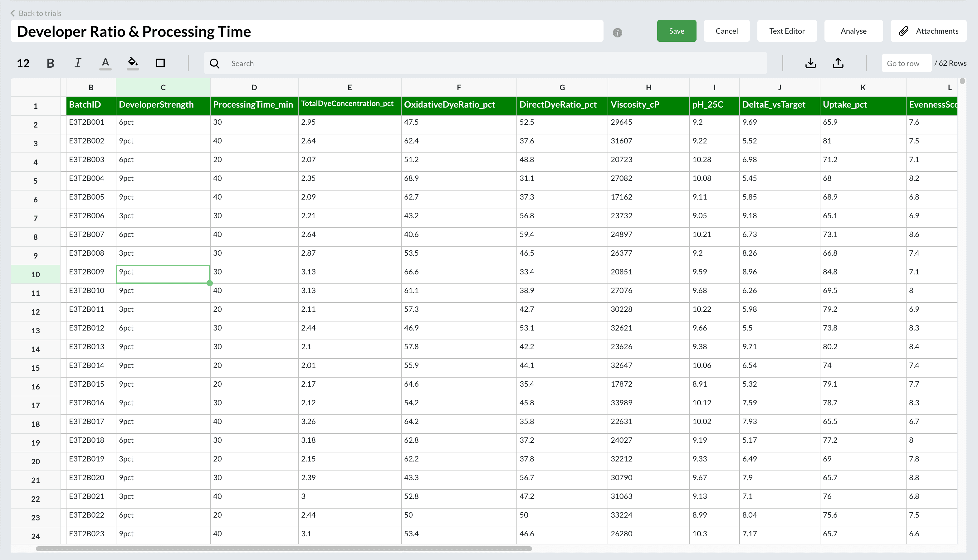Click the upload icon
Image resolution: width=978 pixels, height=560 pixels.
pos(839,63)
